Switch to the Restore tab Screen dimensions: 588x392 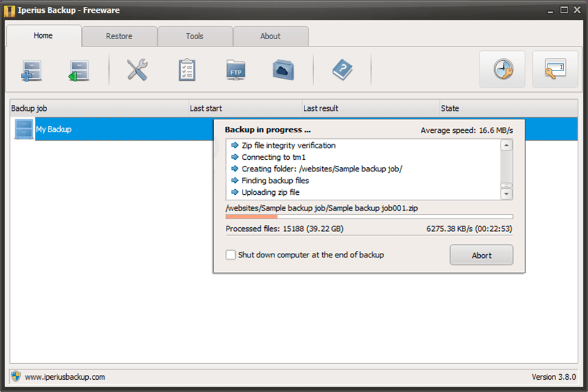[x=119, y=36]
